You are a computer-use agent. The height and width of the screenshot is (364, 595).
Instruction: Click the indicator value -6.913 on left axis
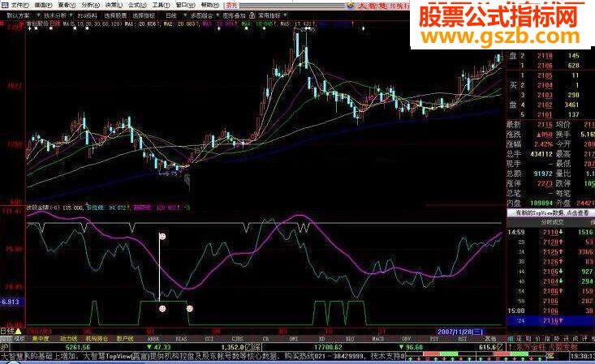(x=10, y=302)
